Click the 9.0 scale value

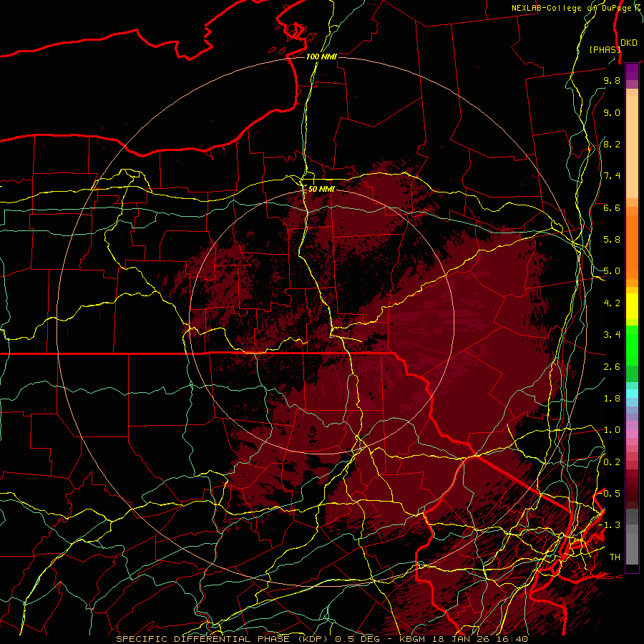click(612, 112)
